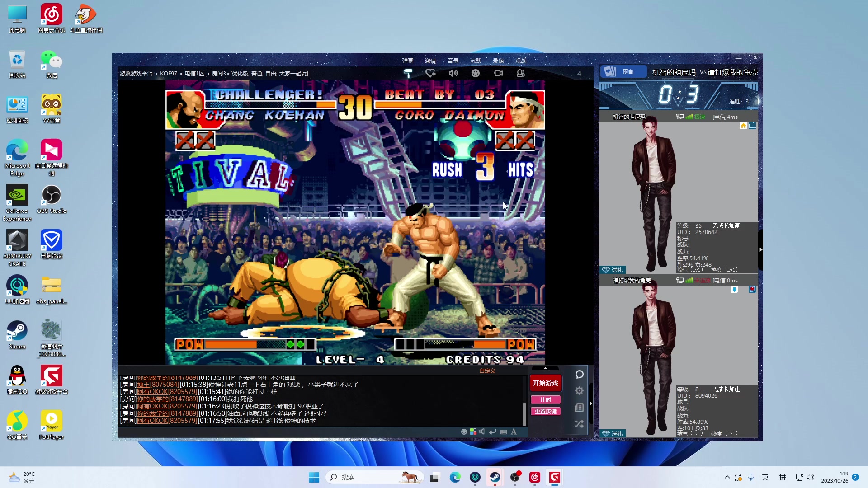Click the 预言 prediction cards button
Image resolution: width=868 pixels, height=488 pixels.
pos(623,72)
